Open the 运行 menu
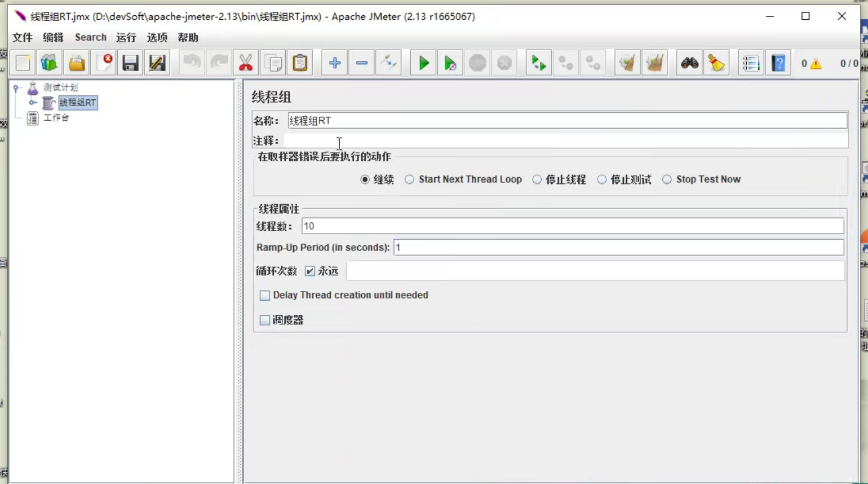868x484 pixels. (126, 37)
